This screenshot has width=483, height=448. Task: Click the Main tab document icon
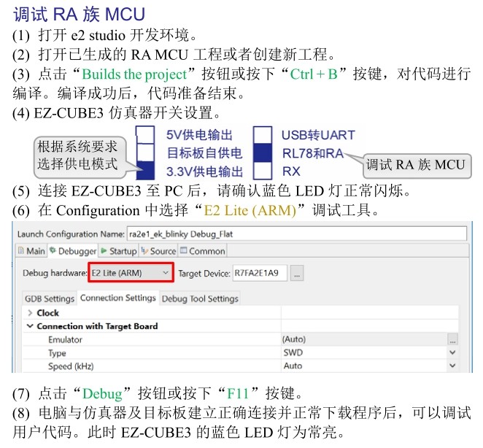tap(21, 250)
